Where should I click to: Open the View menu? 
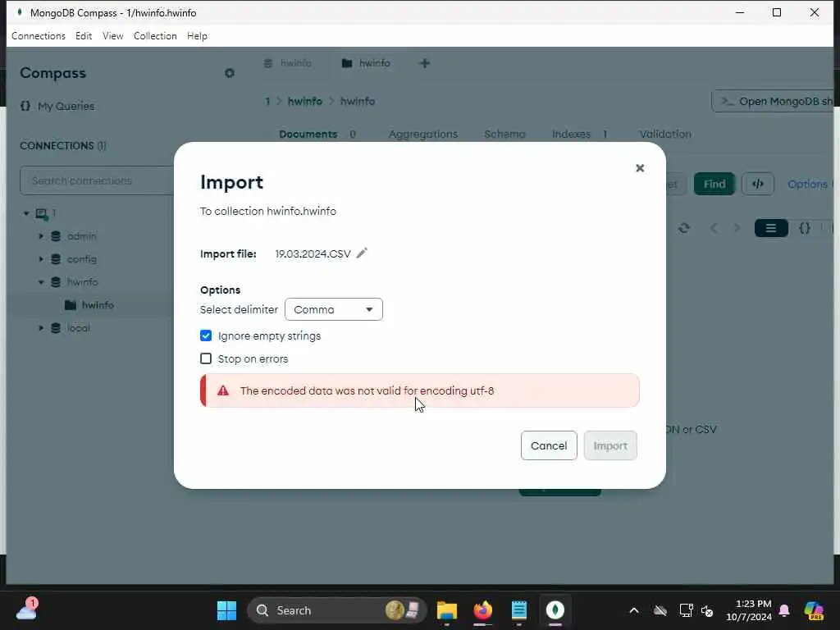113,36
